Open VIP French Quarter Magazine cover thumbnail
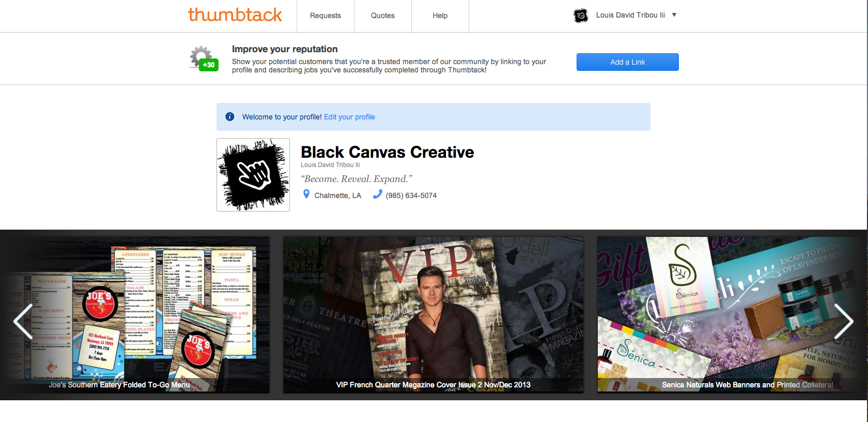868x422 pixels. [433, 314]
